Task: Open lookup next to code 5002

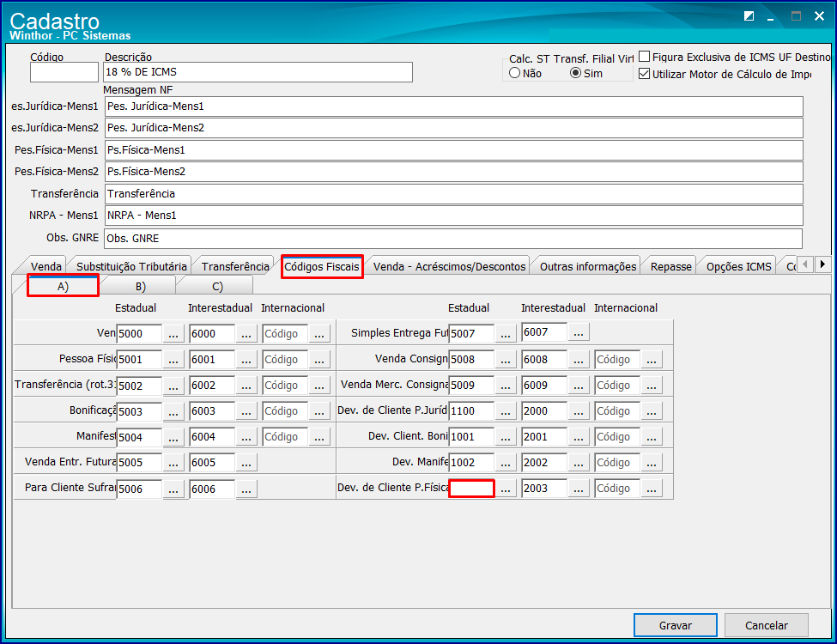Action: pos(173,385)
